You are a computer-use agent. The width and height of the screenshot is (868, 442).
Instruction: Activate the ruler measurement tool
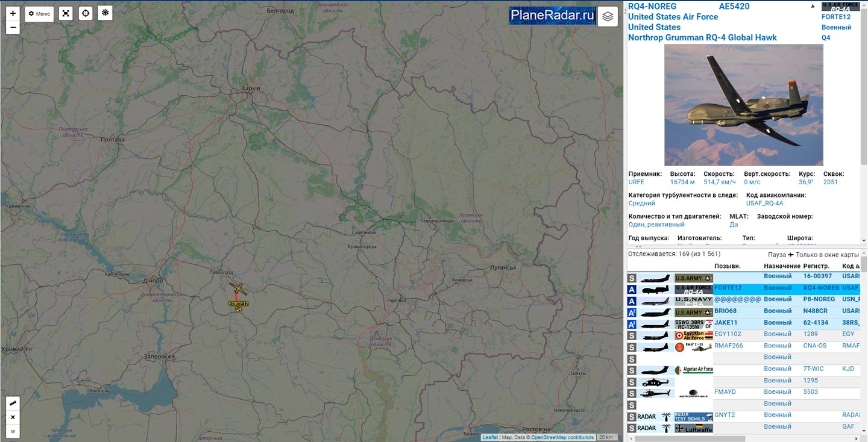pos(13,403)
